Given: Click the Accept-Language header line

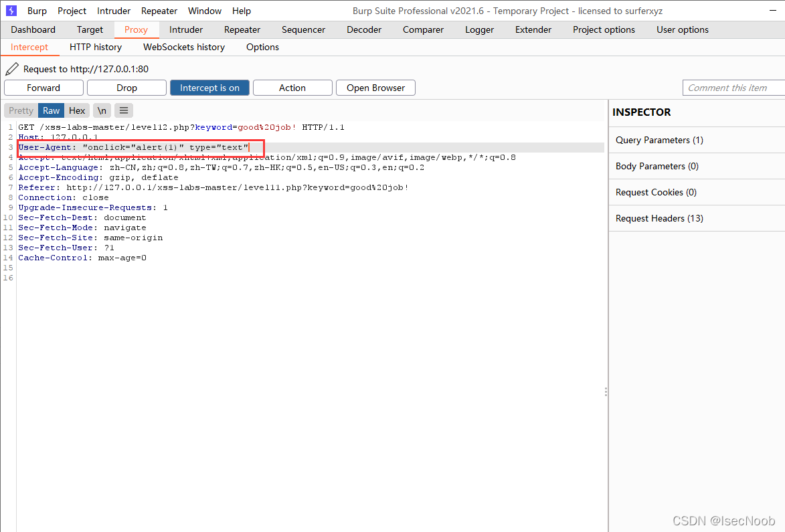Looking at the screenshot, I should (x=221, y=167).
